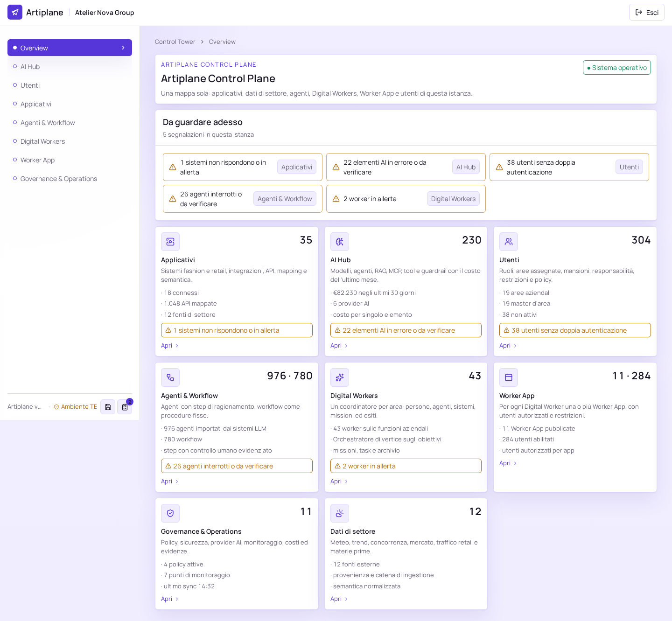Click 'ultimo sync 14:32' text in Governance card

point(189,586)
